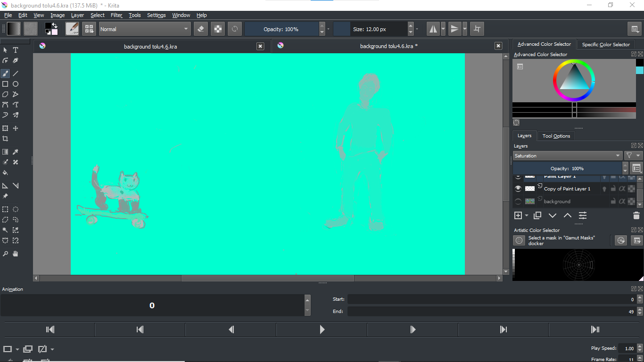Viewport: 644px width, 362px height.
Task: Expand the Saturation layer blend mode dropdown
Action: (x=568, y=156)
